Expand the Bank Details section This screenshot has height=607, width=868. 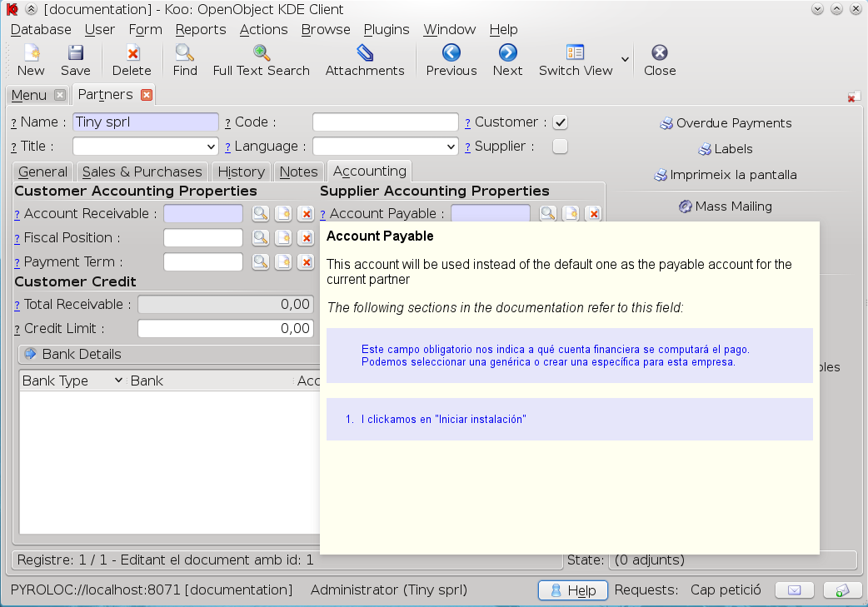click(x=31, y=354)
